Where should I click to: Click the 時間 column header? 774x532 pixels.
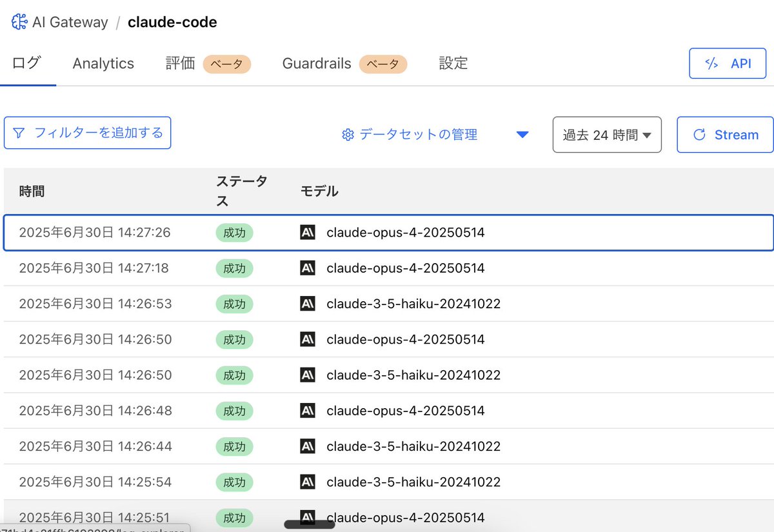point(32,191)
